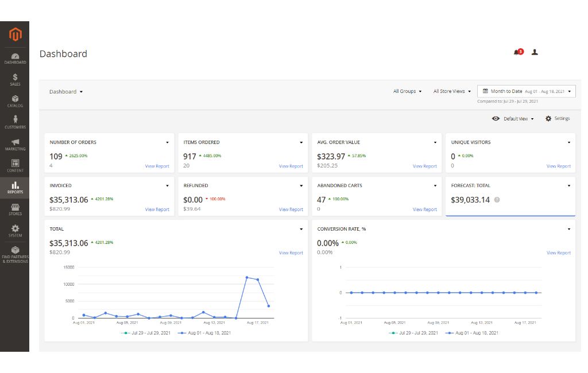Open the Settings gear

click(x=558, y=118)
